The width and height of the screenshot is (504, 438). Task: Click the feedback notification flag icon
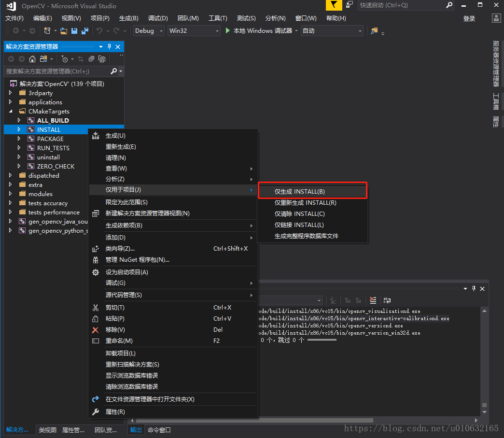[334, 5]
